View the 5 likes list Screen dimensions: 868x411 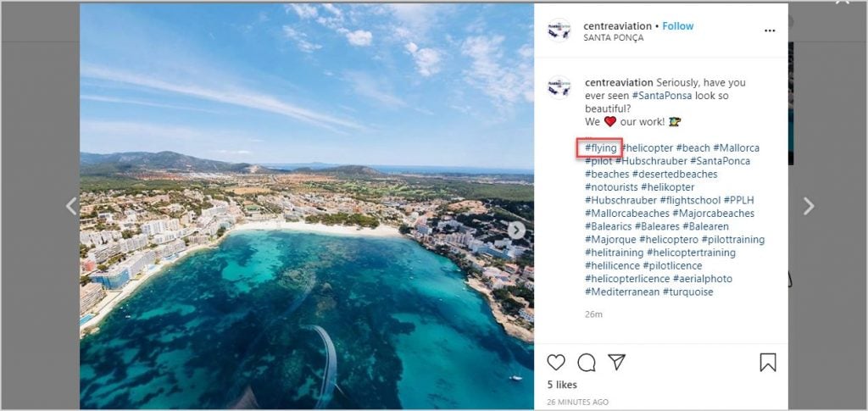click(x=562, y=385)
